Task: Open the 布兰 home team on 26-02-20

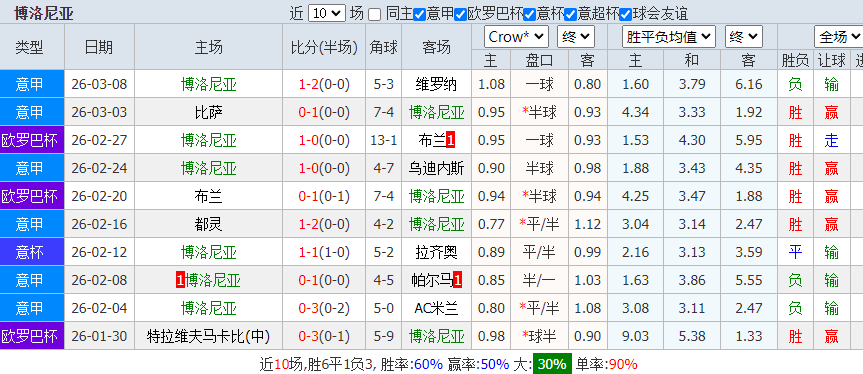Action: pyautogui.click(x=209, y=196)
